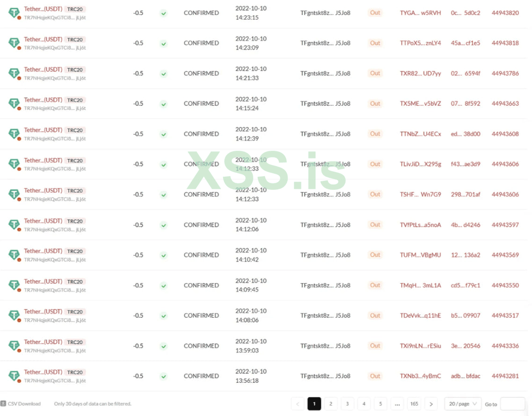Click the green checkmark in the 14:10:42 row
Viewport: 532px width, 416px height.
tap(163, 255)
